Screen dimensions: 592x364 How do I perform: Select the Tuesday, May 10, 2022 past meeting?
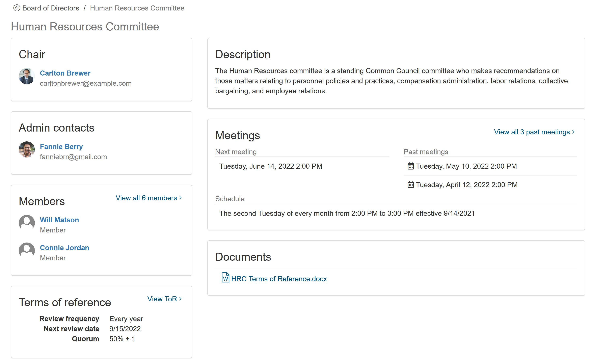(x=466, y=166)
